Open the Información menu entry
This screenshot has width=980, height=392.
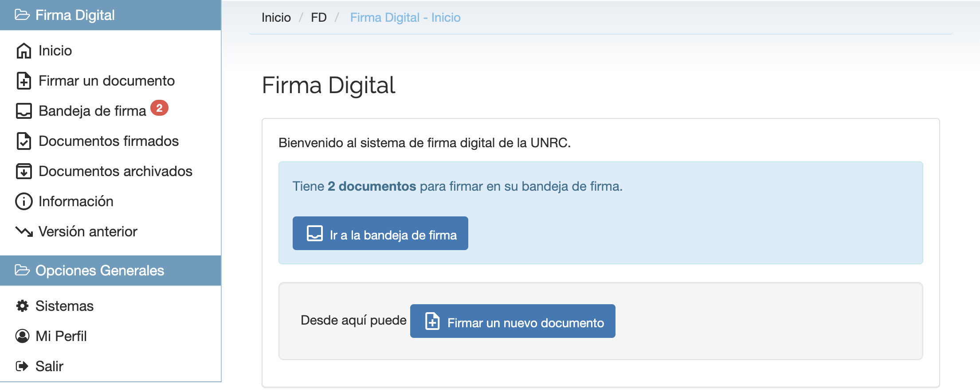[x=76, y=201]
